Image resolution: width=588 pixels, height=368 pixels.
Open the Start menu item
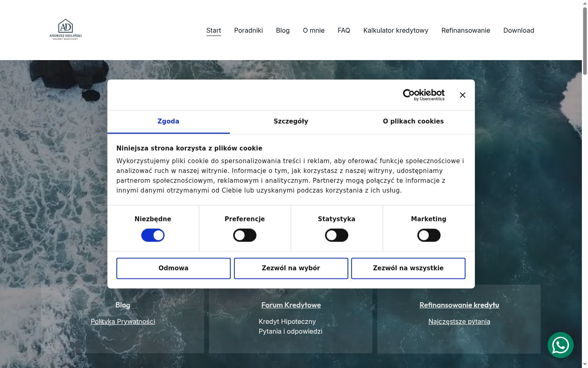(x=214, y=30)
